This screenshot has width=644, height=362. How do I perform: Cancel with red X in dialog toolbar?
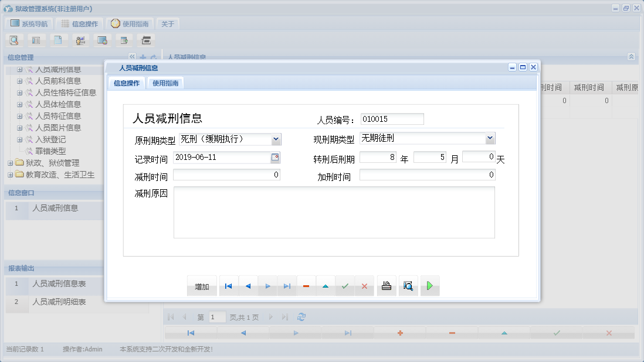364,286
